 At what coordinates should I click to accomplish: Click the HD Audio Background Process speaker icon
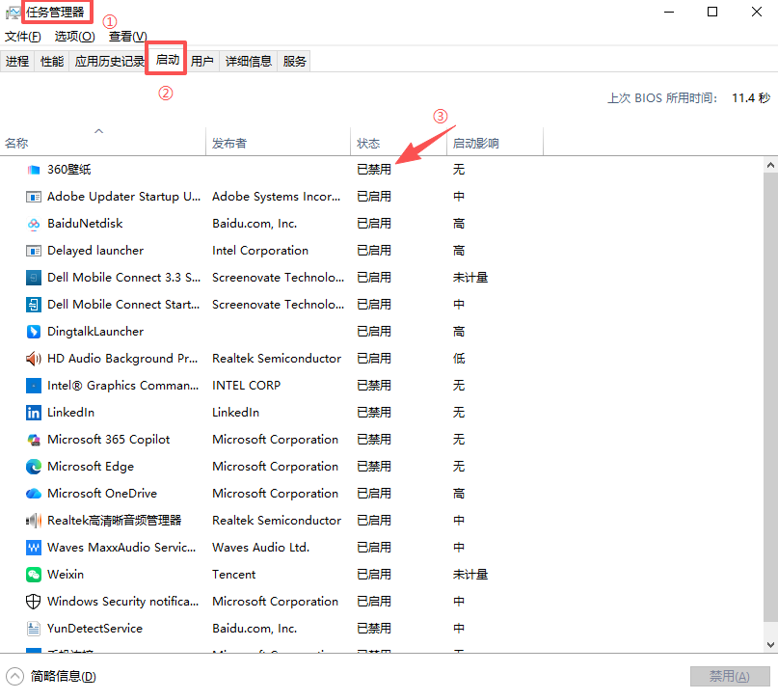(x=33, y=359)
